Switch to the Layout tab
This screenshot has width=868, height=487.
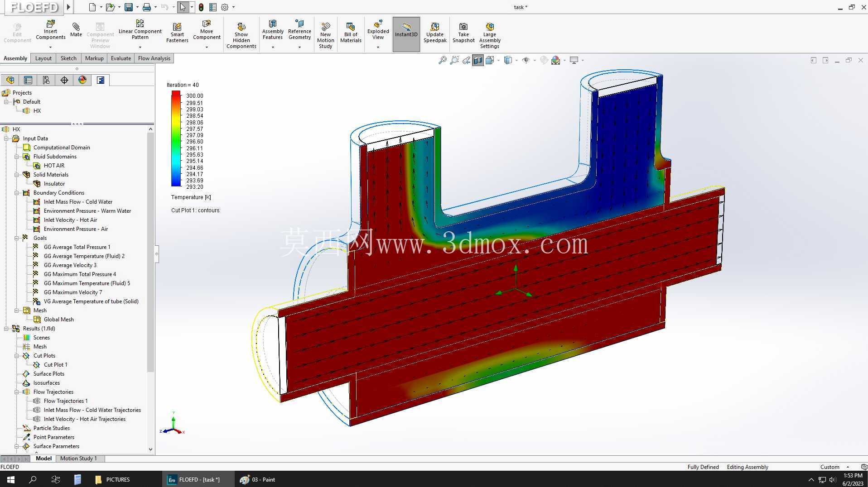click(x=43, y=58)
